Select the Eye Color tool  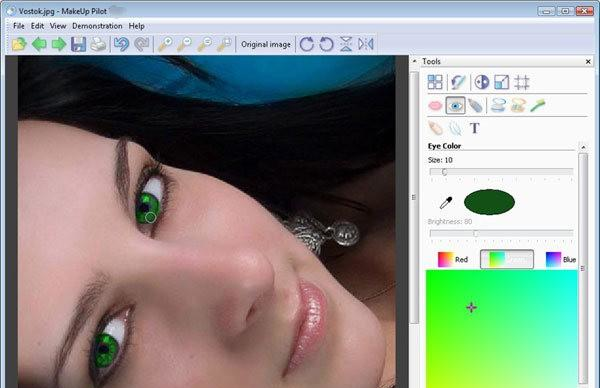(455, 105)
